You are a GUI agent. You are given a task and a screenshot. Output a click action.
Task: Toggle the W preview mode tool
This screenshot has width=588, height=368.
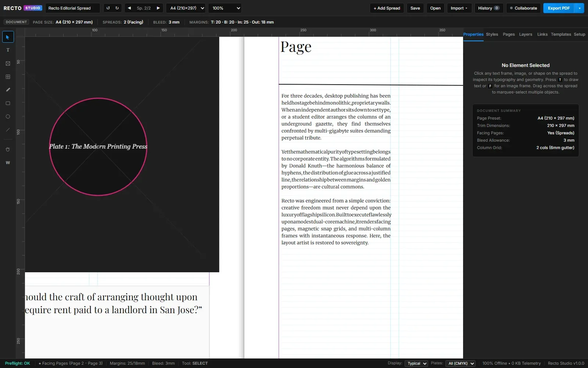point(8,163)
